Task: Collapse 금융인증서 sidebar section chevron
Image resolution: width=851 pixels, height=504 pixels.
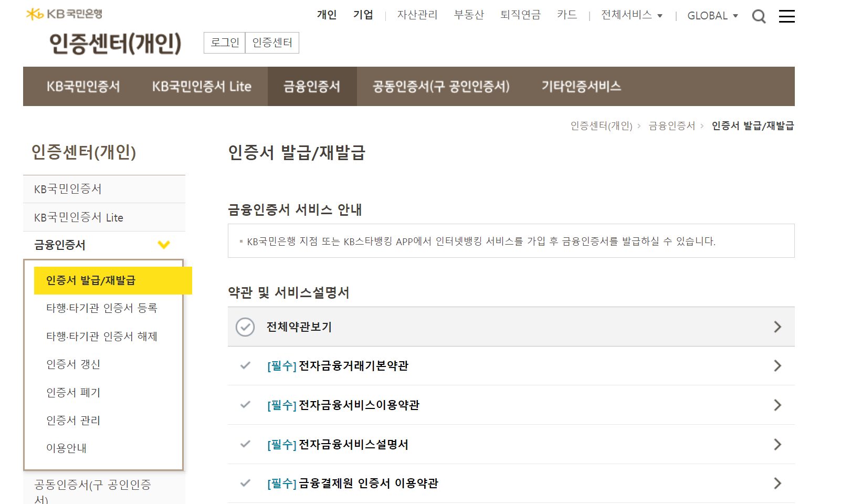Action: coord(164,245)
